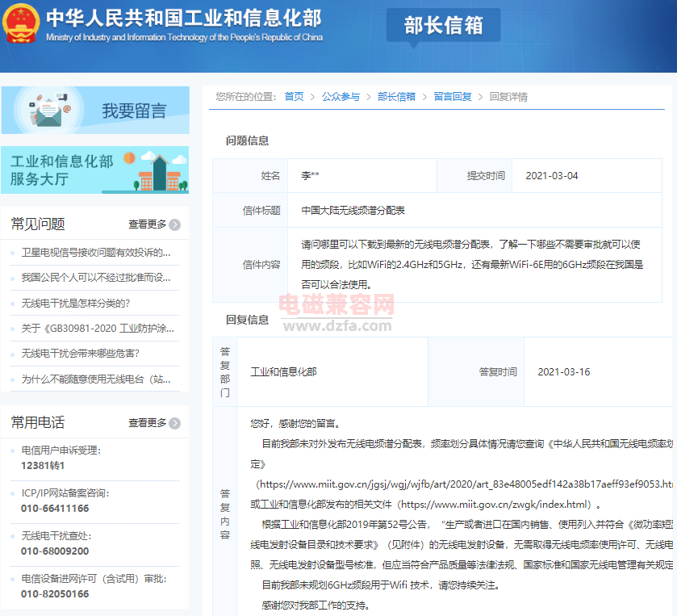Click 无线电干扰查处 label
This screenshot has width=677, height=616.
(x=56, y=536)
